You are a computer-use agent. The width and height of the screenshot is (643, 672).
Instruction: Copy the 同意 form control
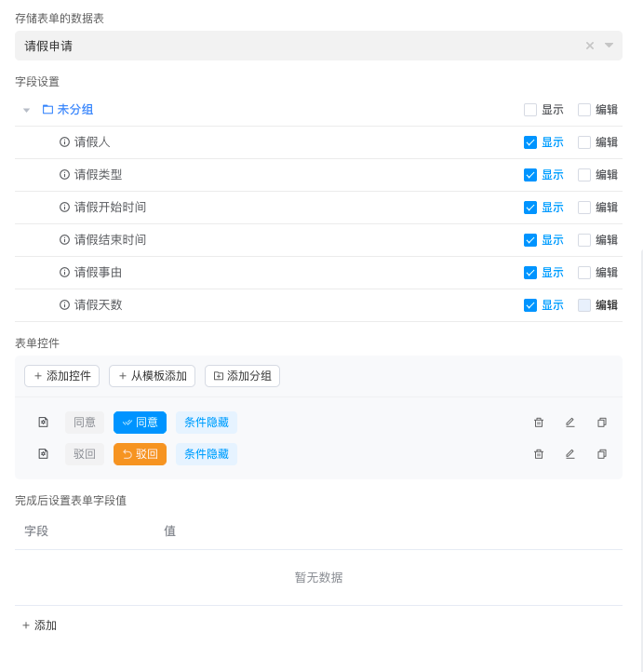click(x=602, y=423)
